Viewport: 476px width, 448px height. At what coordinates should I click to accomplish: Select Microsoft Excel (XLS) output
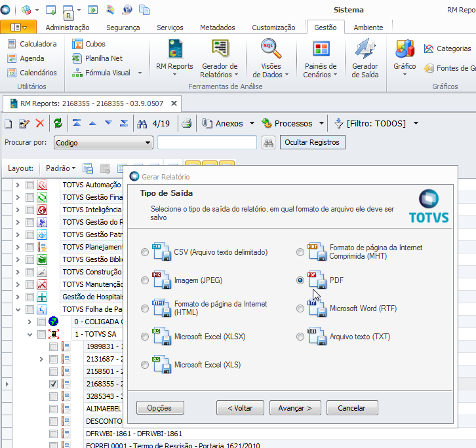pos(145,365)
